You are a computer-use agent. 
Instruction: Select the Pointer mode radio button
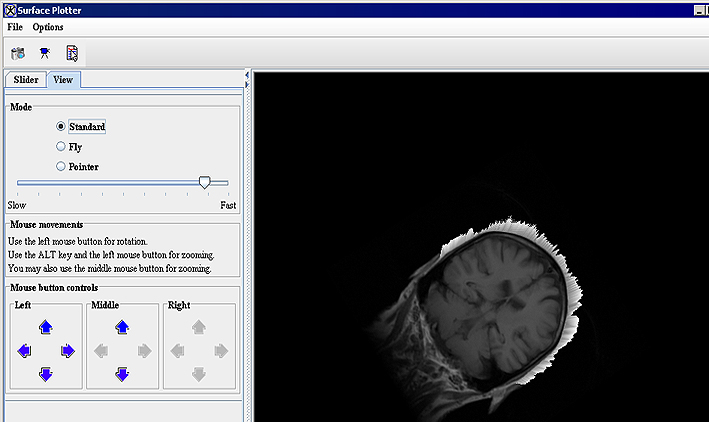[62, 166]
